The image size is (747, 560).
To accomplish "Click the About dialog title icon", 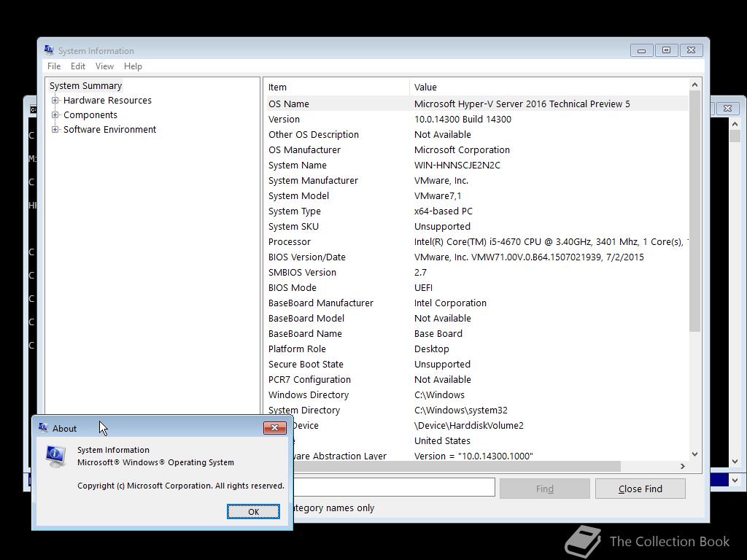I will [x=43, y=427].
